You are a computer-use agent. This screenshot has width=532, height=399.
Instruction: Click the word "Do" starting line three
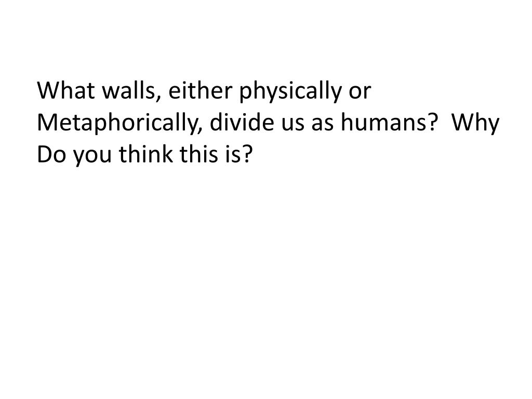tap(51, 154)
